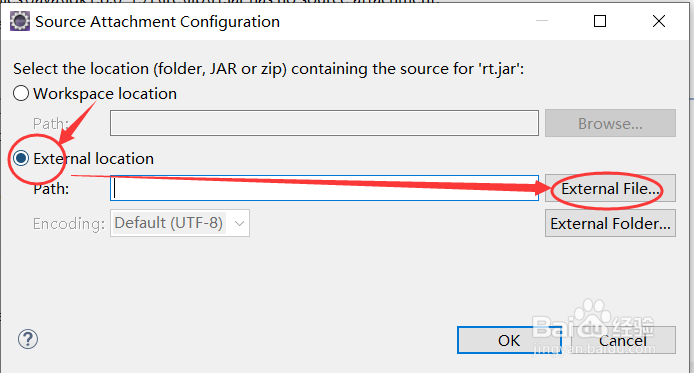Click the 'Select the location' instruction text
694x373 pixels.
click(x=269, y=69)
